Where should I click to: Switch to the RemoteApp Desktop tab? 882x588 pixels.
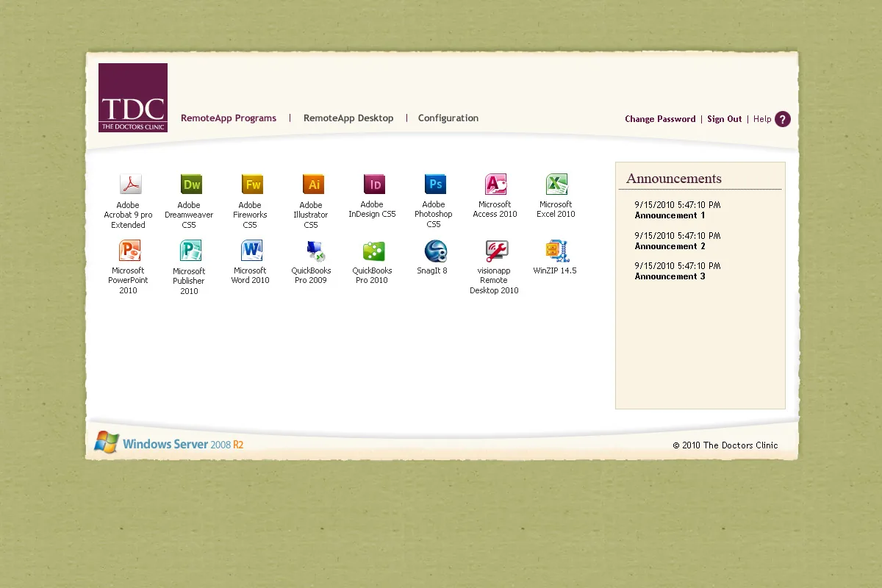[348, 118]
